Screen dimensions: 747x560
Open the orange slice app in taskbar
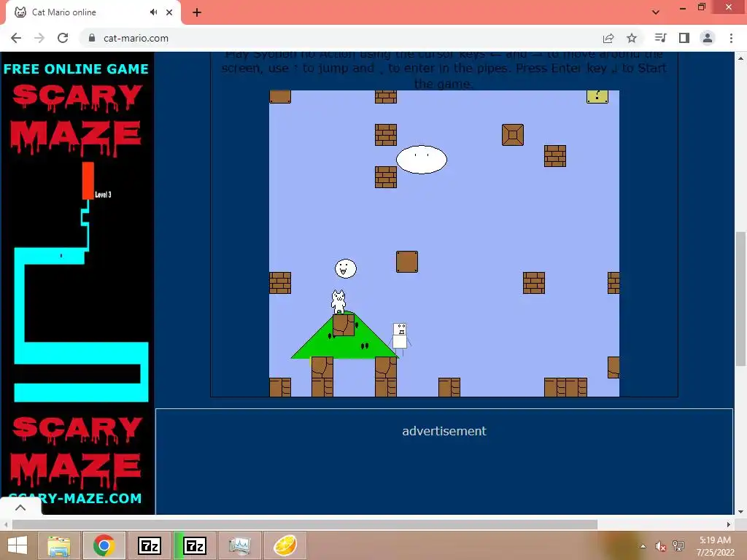tap(285, 545)
